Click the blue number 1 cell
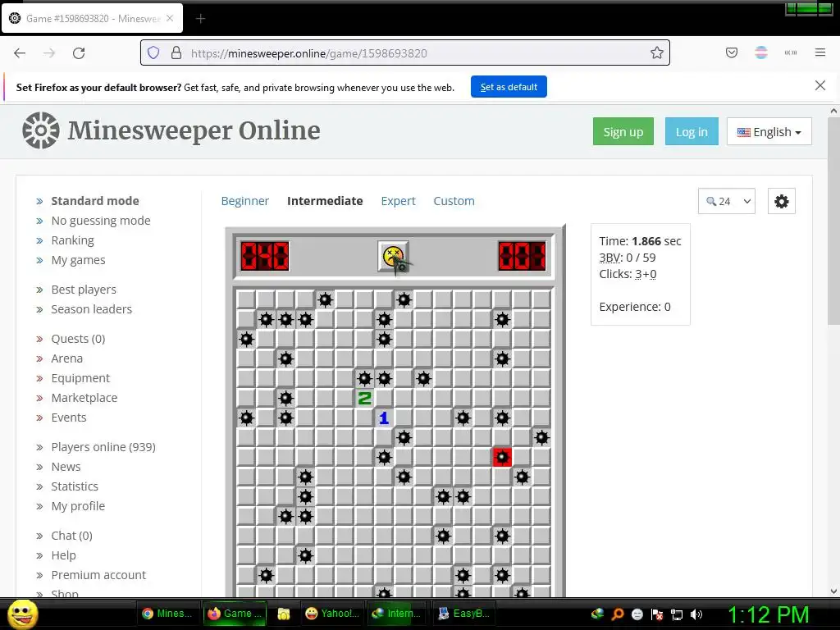Viewport: 840px width, 630px height. tap(384, 418)
